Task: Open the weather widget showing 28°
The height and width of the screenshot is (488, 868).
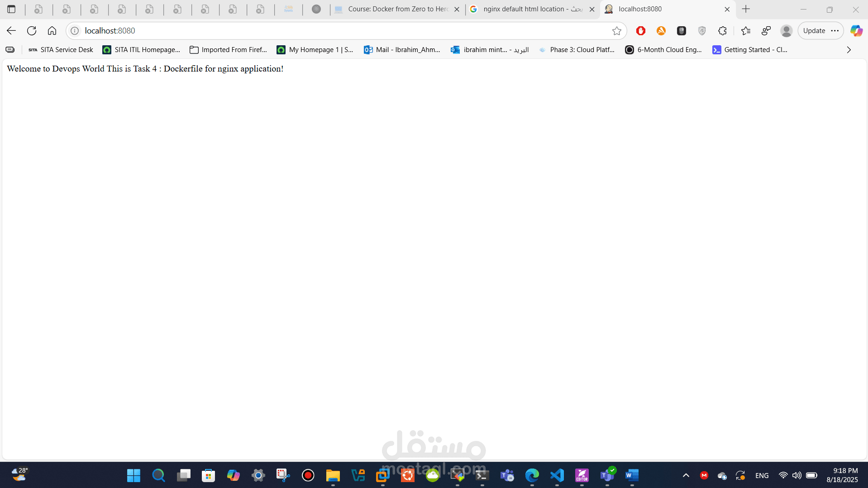Action: pos(19,475)
